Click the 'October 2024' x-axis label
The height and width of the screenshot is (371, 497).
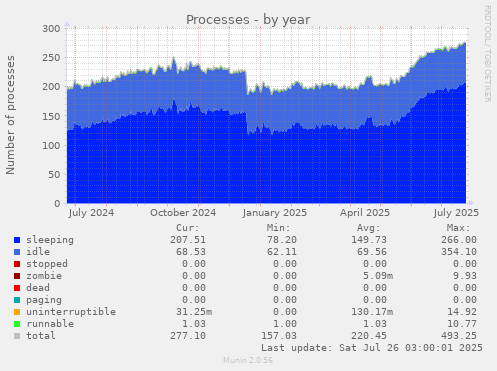pyautogui.click(x=183, y=213)
